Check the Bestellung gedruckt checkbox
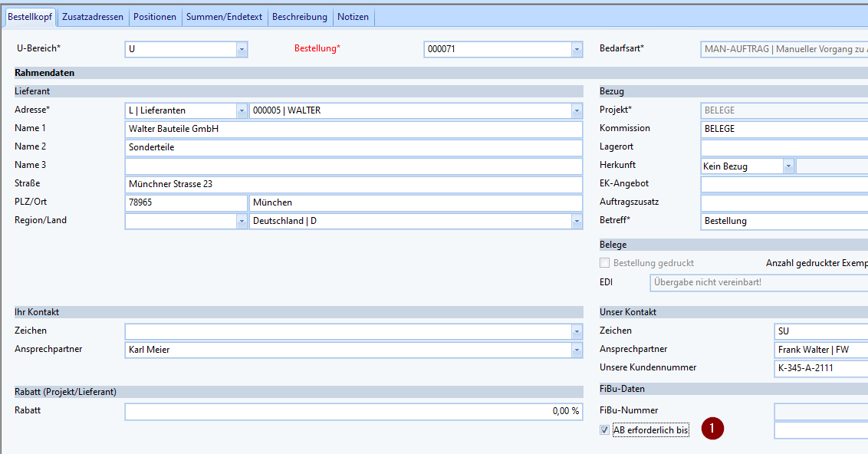The height and width of the screenshot is (454, 868). pos(605,263)
